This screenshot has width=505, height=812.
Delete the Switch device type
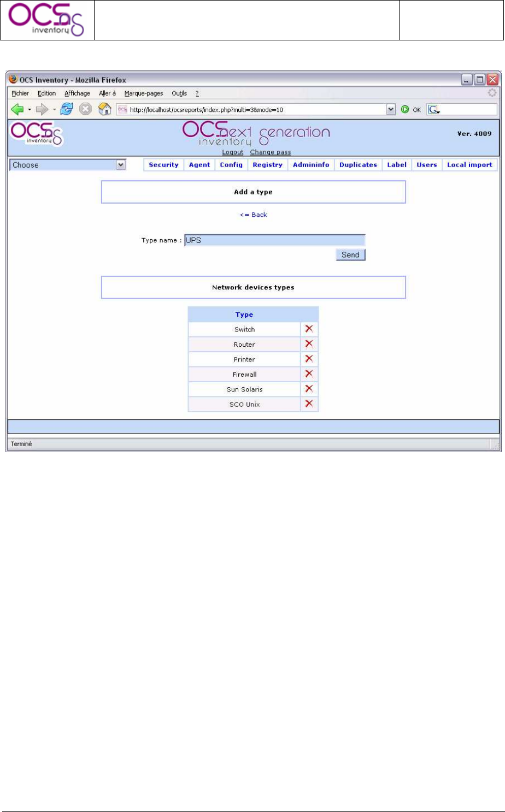[x=309, y=329]
